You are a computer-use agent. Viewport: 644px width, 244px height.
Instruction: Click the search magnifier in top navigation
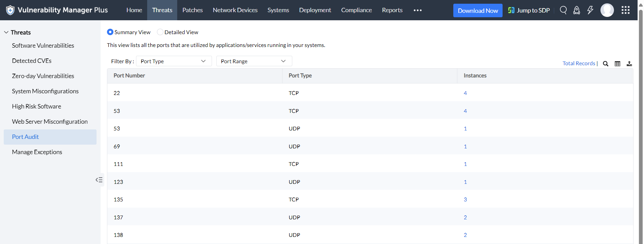[563, 10]
